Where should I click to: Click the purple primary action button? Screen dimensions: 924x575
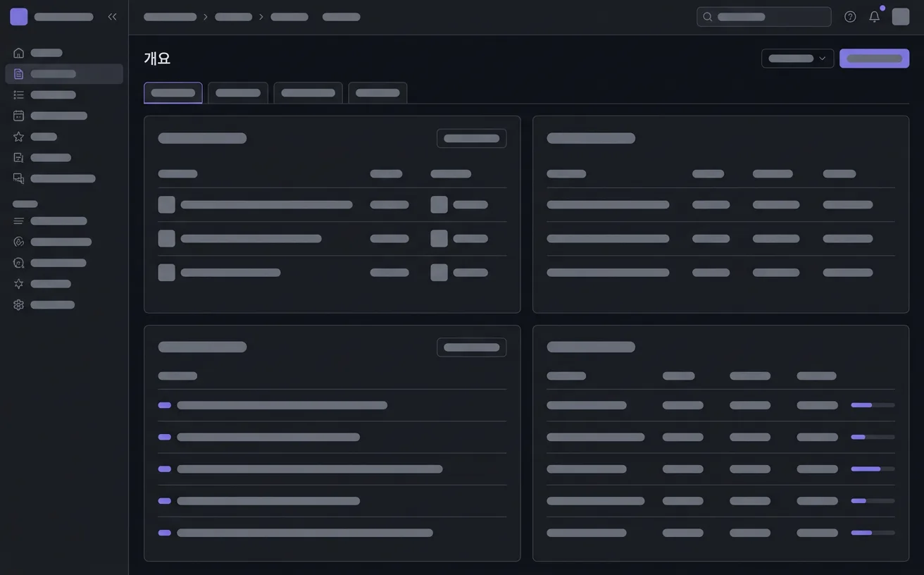pos(874,58)
